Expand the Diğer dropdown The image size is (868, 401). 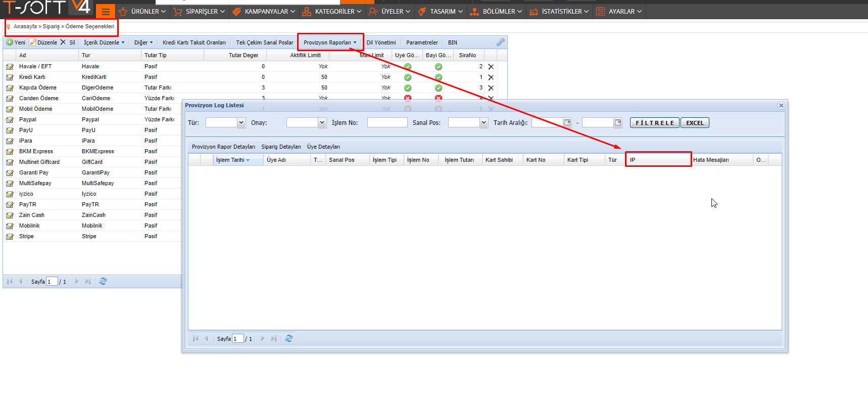point(143,42)
